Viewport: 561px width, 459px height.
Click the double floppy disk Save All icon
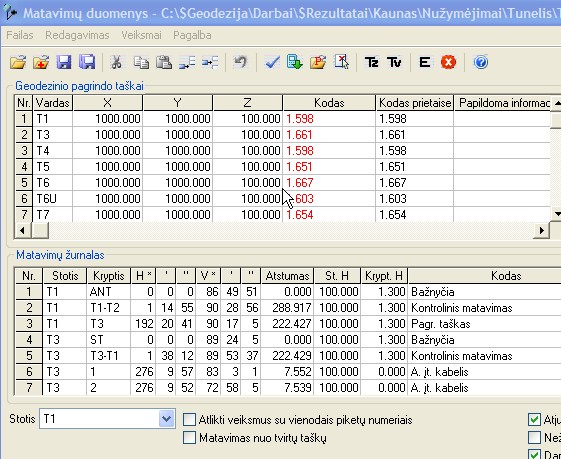pos(87,63)
